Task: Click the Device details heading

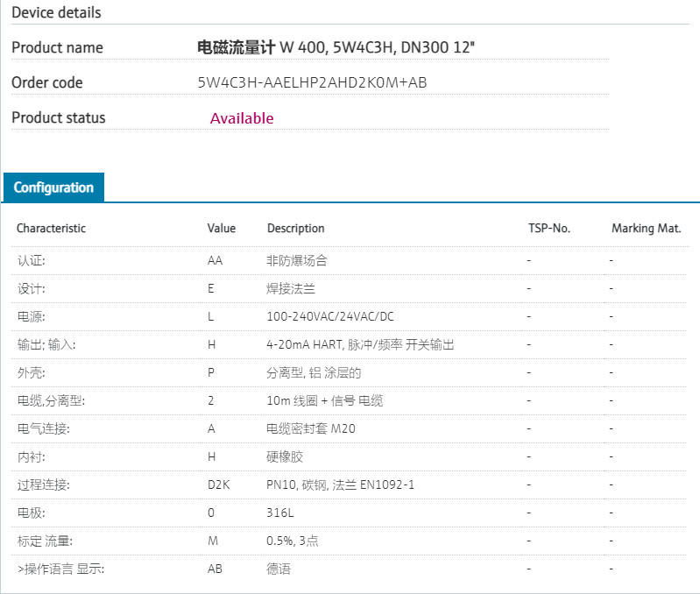Action: coord(56,13)
